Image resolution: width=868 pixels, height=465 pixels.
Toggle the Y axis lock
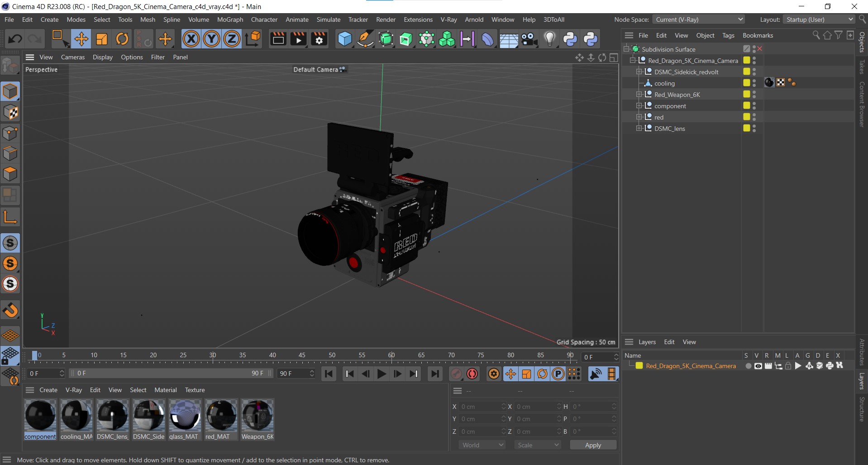click(x=211, y=39)
